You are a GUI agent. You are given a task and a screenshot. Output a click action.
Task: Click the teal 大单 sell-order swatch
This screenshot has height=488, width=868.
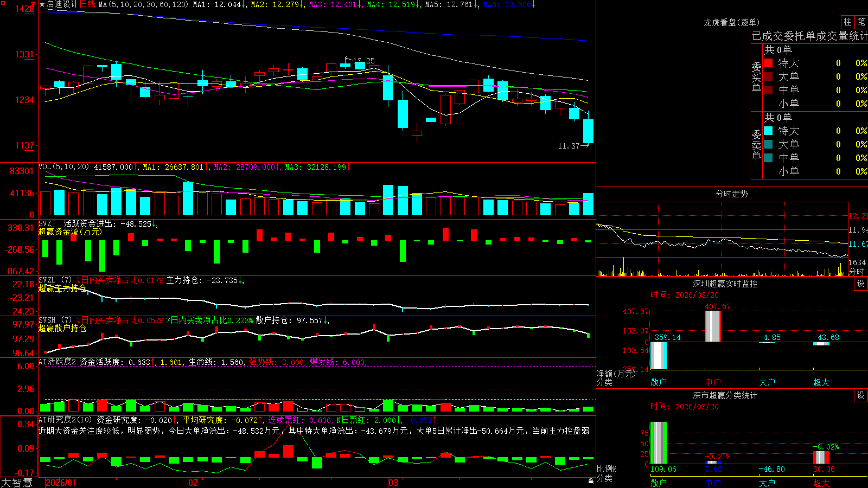pos(768,144)
